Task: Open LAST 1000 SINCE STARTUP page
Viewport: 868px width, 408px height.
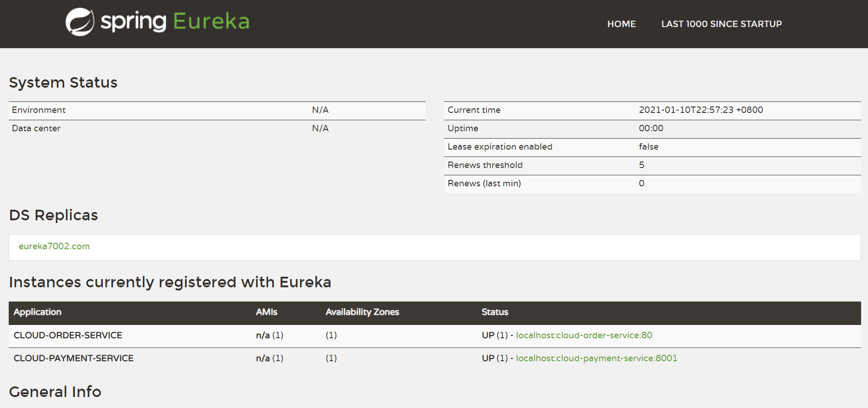Action: [x=721, y=24]
